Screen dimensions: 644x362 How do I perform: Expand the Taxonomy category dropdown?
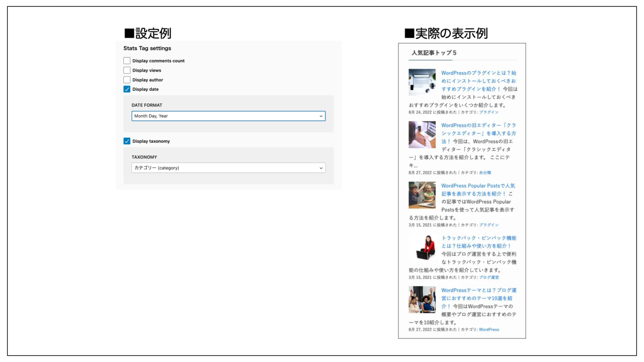click(228, 168)
